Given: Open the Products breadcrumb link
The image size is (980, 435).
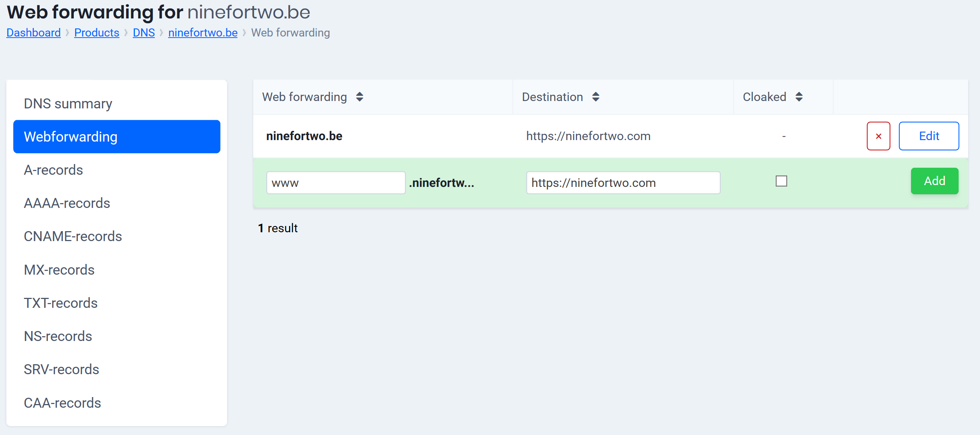Looking at the screenshot, I should click(97, 33).
